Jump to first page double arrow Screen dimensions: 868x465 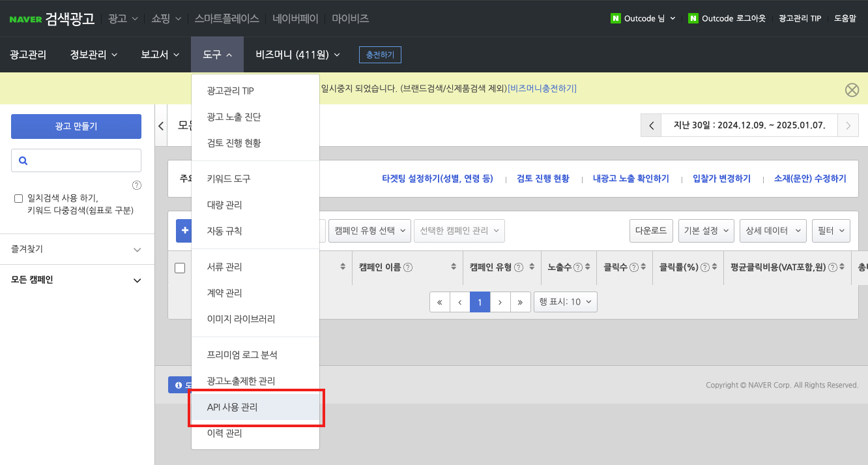440,302
